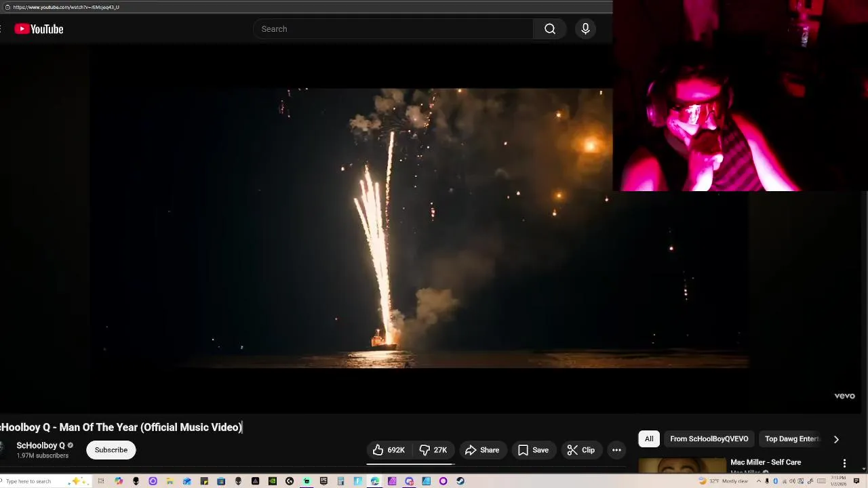Like the video using thumbs-up 692K
Viewport: 868px width, 488px height.
click(389, 450)
